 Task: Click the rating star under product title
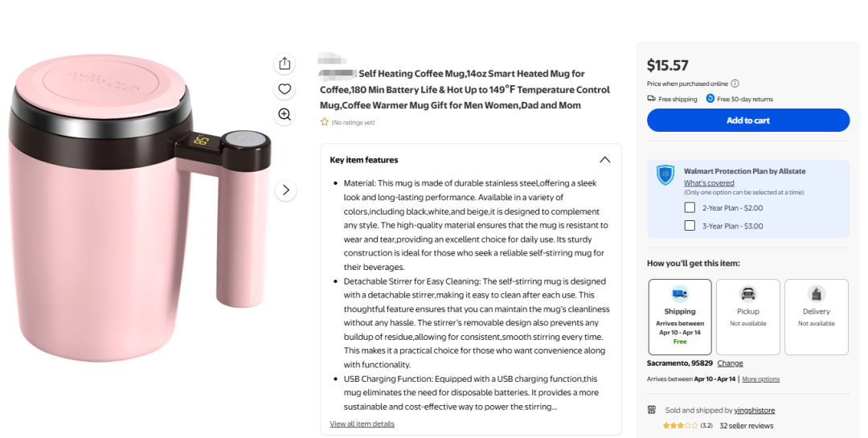click(x=325, y=122)
